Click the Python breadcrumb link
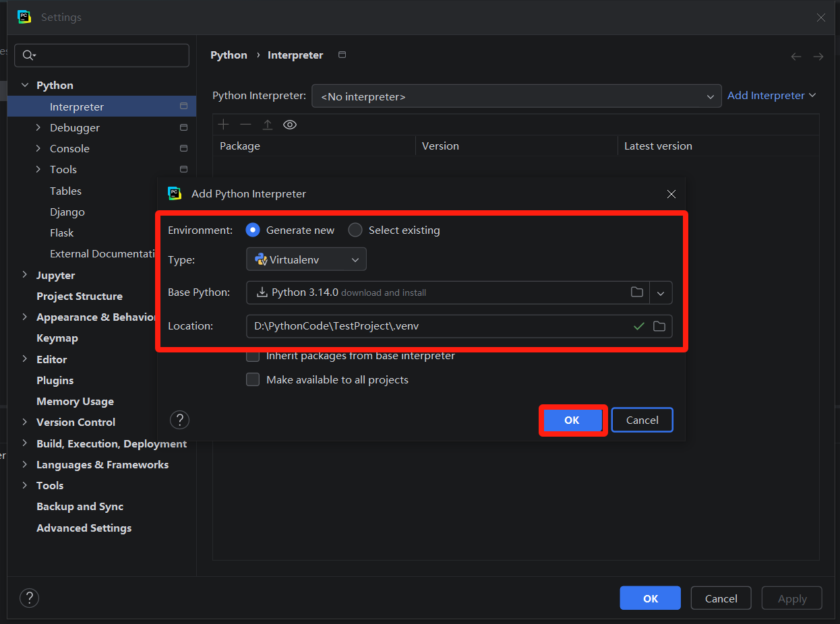The height and width of the screenshot is (624, 840). click(x=229, y=55)
